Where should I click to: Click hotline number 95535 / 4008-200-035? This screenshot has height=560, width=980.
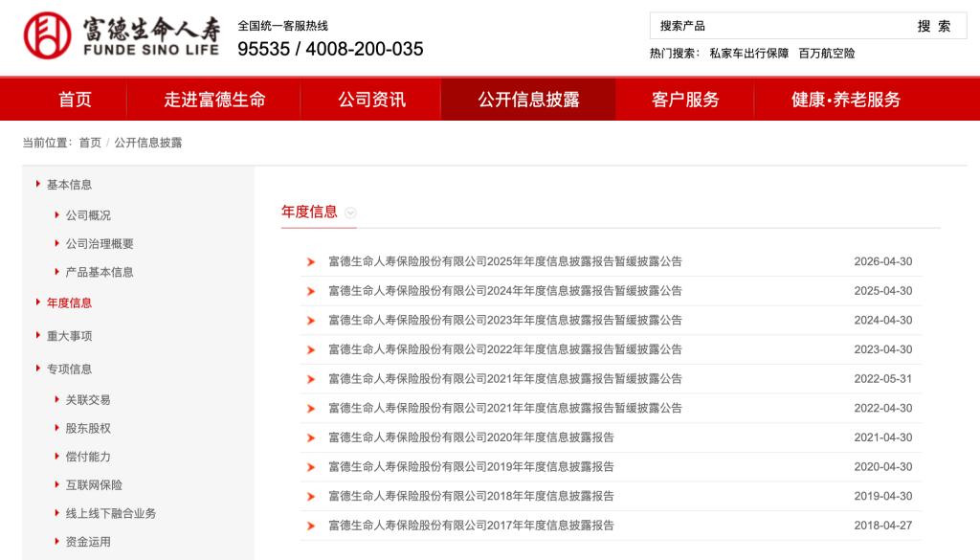(330, 49)
